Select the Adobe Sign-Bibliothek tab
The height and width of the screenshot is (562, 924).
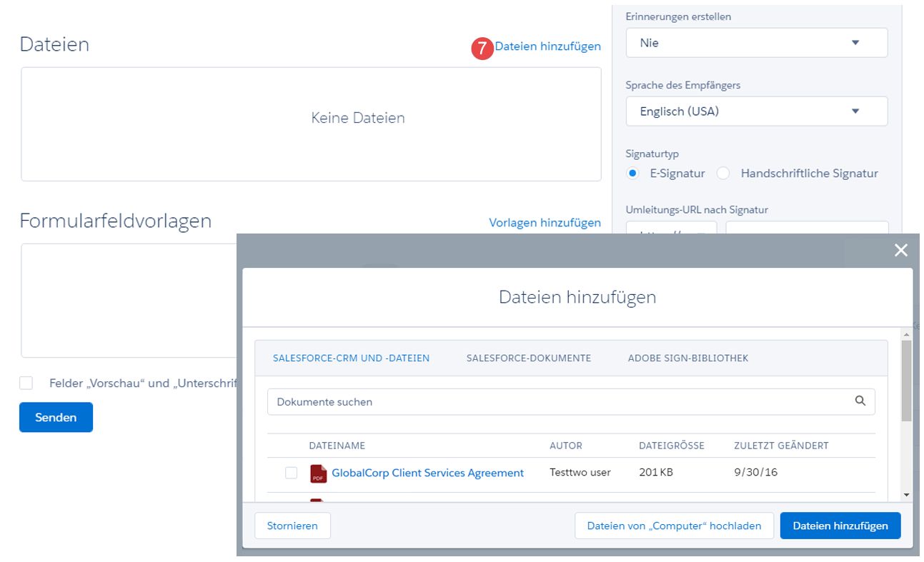click(x=688, y=358)
